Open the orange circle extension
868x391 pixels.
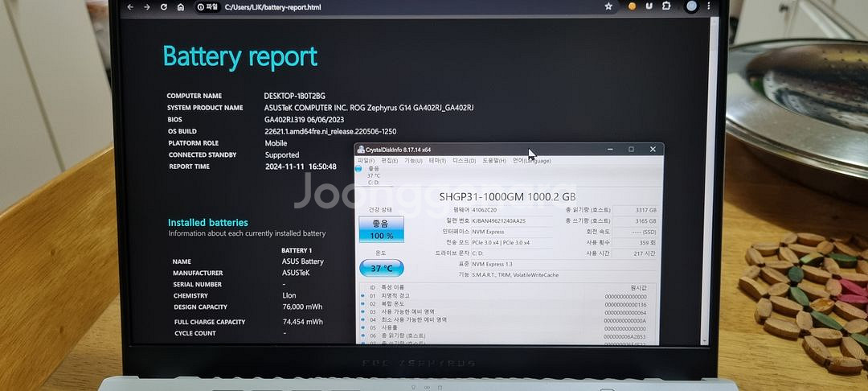(x=633, y=6)
